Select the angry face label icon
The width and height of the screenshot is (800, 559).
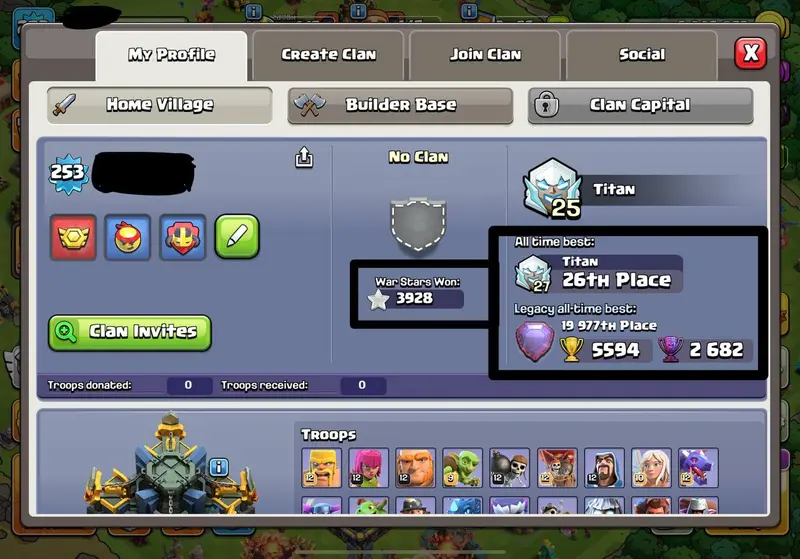(128, 237)
